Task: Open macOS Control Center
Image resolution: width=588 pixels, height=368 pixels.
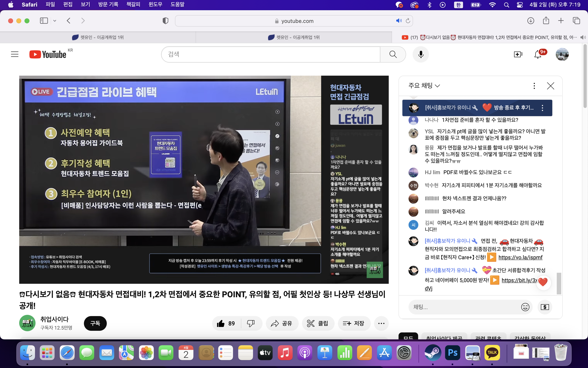Action: [520, 5]
